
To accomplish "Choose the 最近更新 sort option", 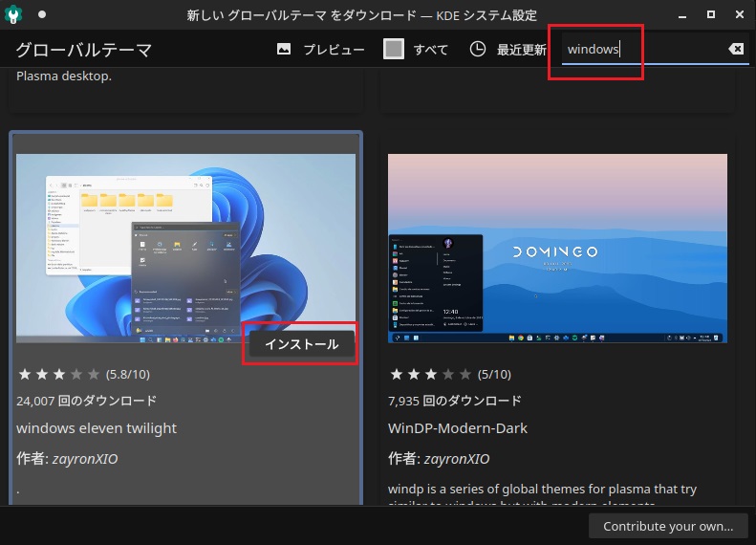I will pos(521,49).
